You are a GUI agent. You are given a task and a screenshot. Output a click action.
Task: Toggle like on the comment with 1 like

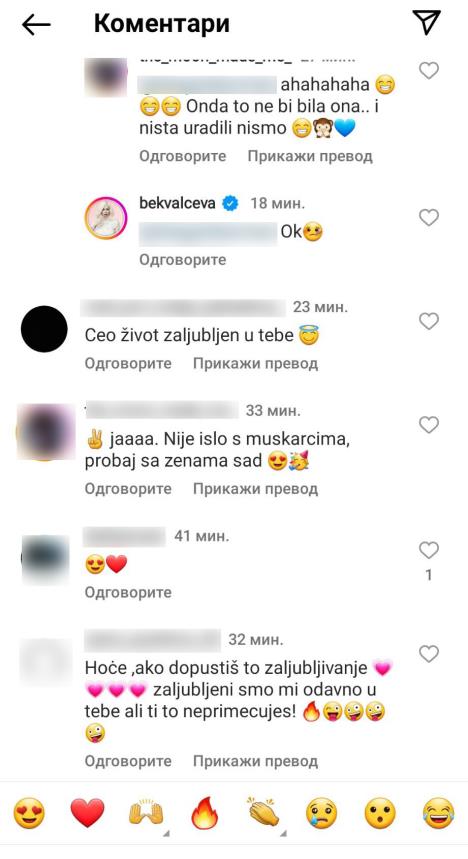point(429,550)
